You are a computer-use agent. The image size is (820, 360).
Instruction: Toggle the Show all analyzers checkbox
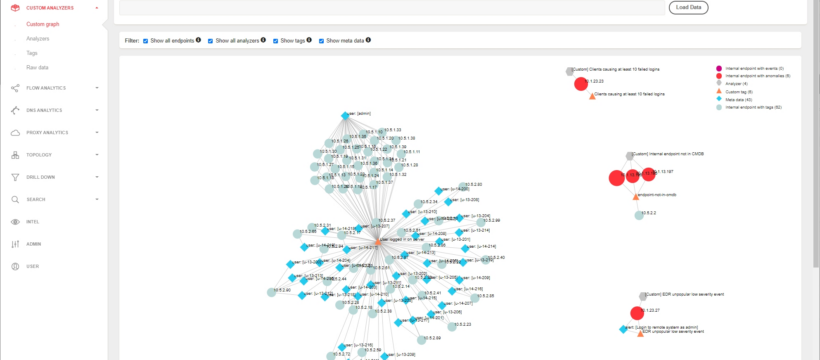210,40
